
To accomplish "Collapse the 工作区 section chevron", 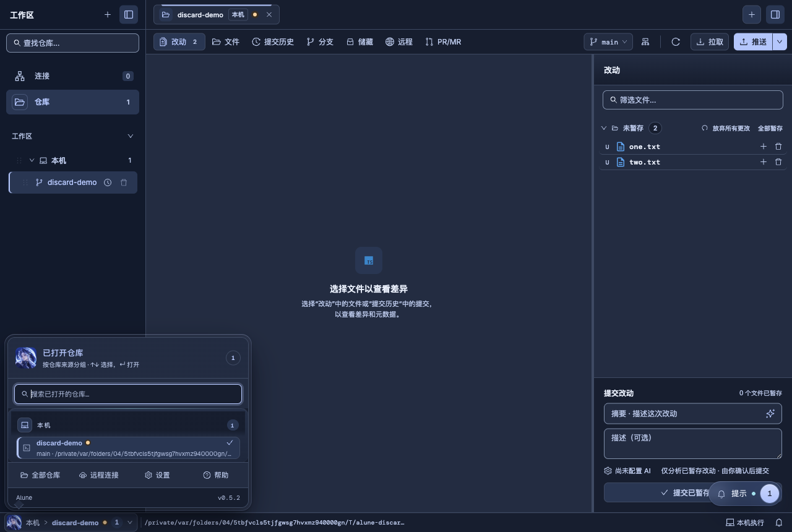I will click(x=130, y=136).
